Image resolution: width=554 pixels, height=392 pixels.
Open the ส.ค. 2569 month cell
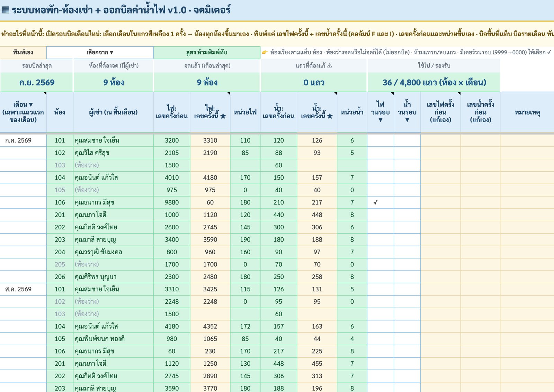click(23, 289)
